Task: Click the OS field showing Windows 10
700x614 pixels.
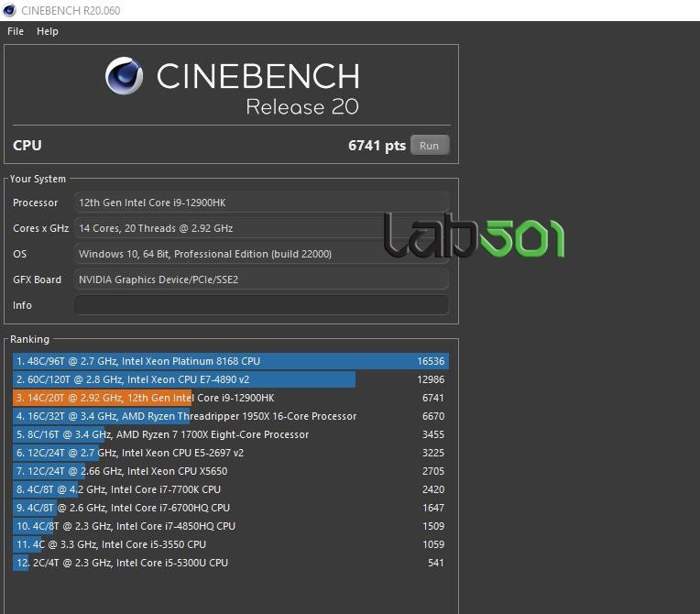Action: click(x=262, y=254)
